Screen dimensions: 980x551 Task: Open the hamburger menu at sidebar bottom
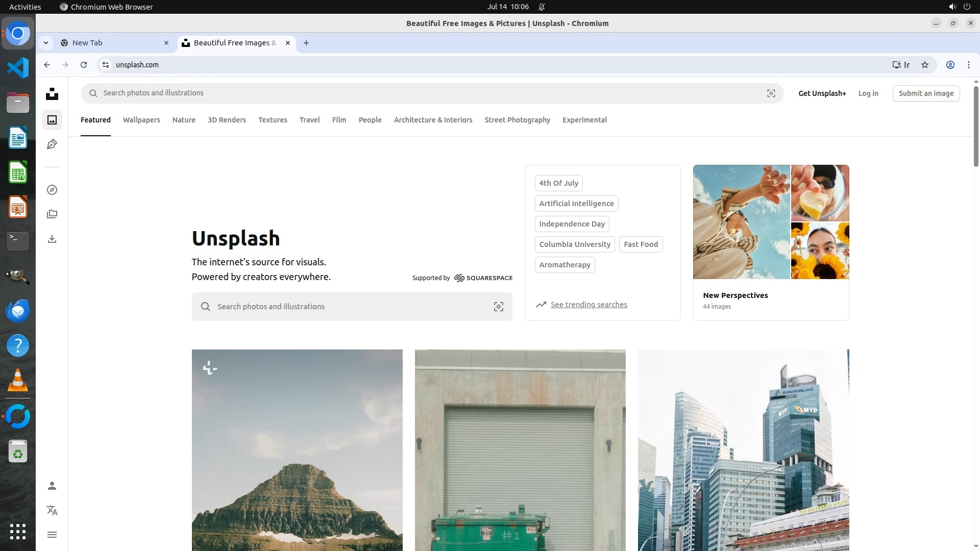click(52, 535)
